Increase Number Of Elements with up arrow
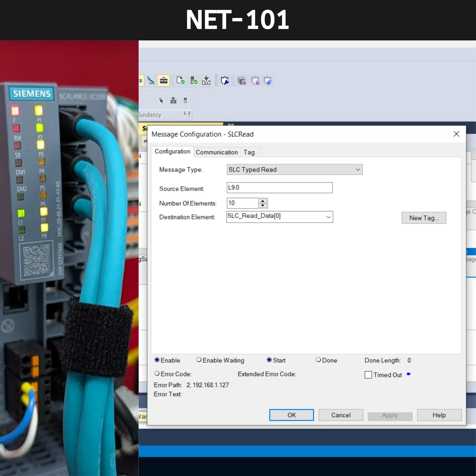The width and height of the screenshot is (476, 476). click(x=263, y=201)
